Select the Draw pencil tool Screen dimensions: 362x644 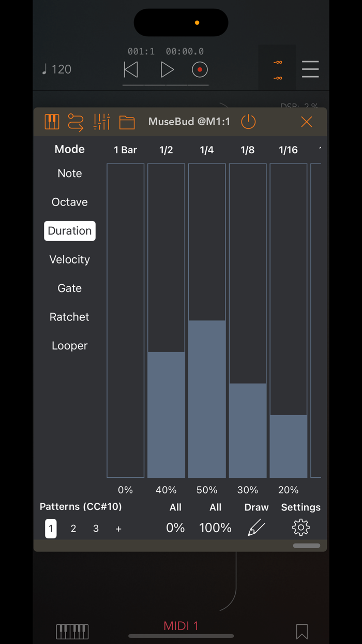tap(257, 527)
